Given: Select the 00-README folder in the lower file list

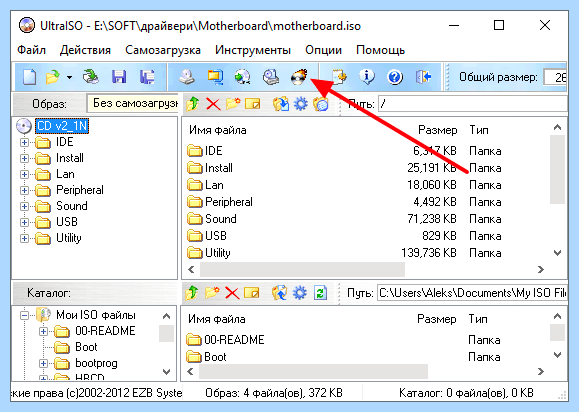Looking at the screenshot, I should [x=234, y=340].
